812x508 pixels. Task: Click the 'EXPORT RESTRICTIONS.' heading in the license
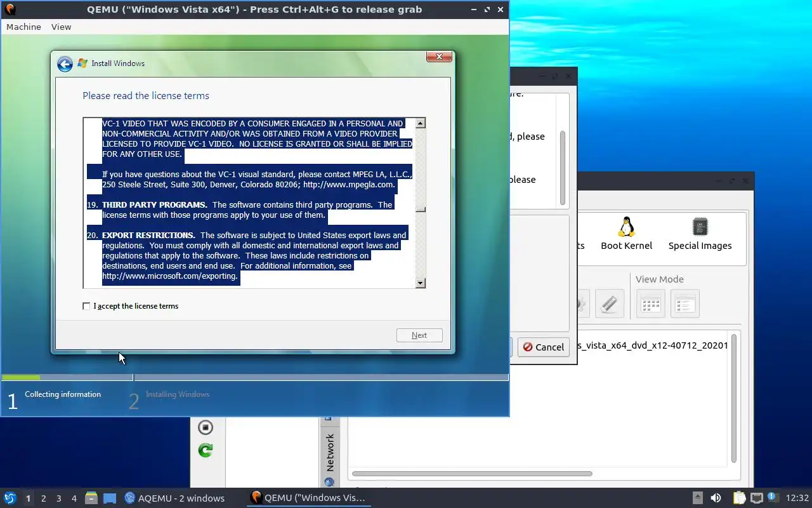point(148,235)
